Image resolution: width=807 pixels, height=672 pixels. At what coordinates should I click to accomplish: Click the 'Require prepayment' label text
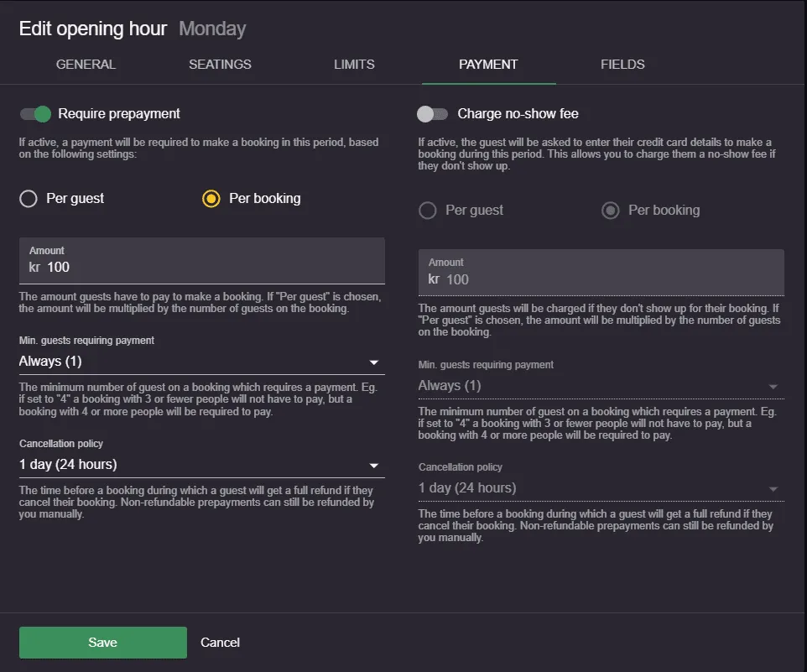click(119, 114)
